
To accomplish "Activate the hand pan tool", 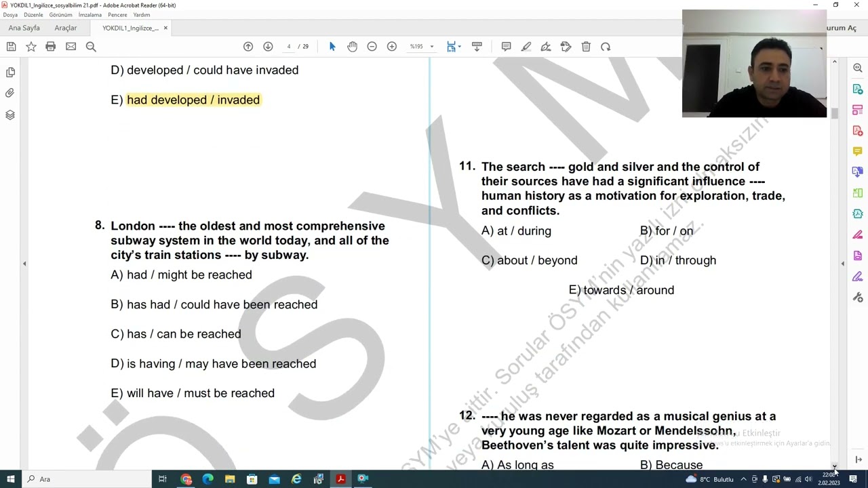I will [x=352, y=47].
